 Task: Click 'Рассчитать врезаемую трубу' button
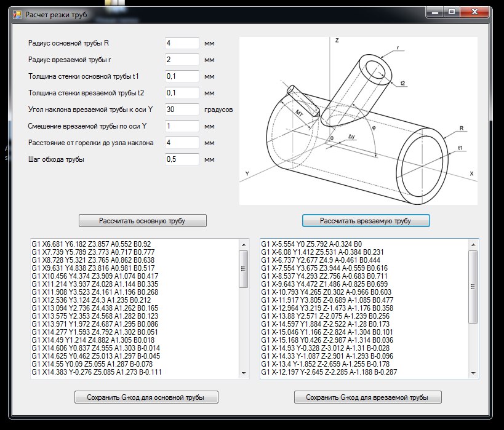point(366,221)
